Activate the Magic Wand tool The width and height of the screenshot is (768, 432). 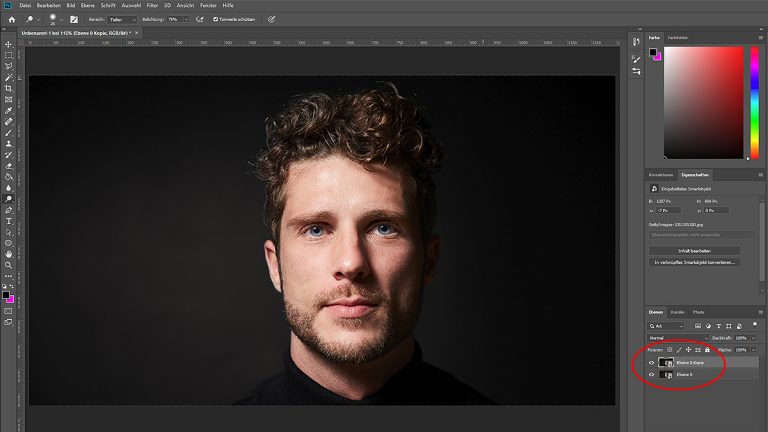pos(9,77)
